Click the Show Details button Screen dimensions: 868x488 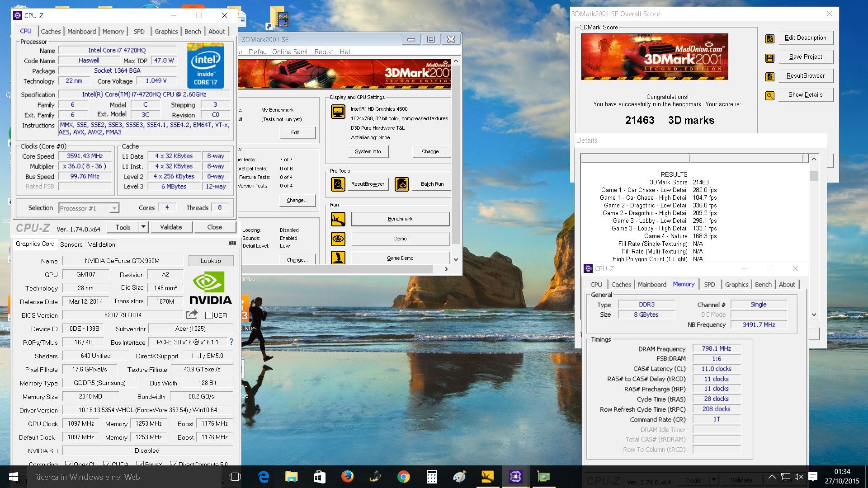pos(806,95)
